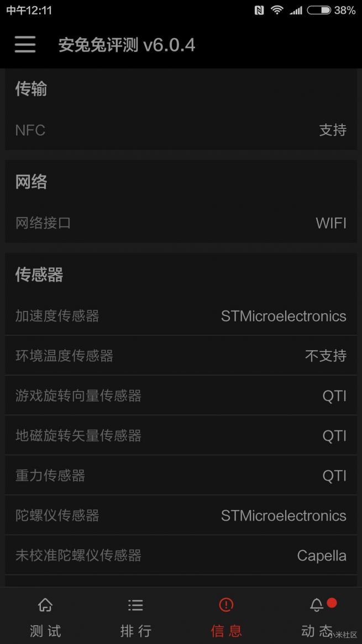
Task: Tap the NFC indicator in status bar
Action: click(258, 9)
